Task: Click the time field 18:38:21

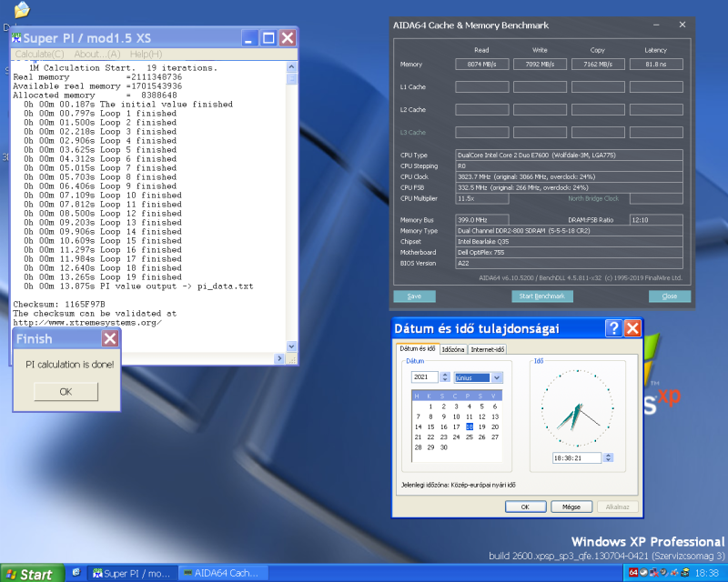Action: (577, 458)
